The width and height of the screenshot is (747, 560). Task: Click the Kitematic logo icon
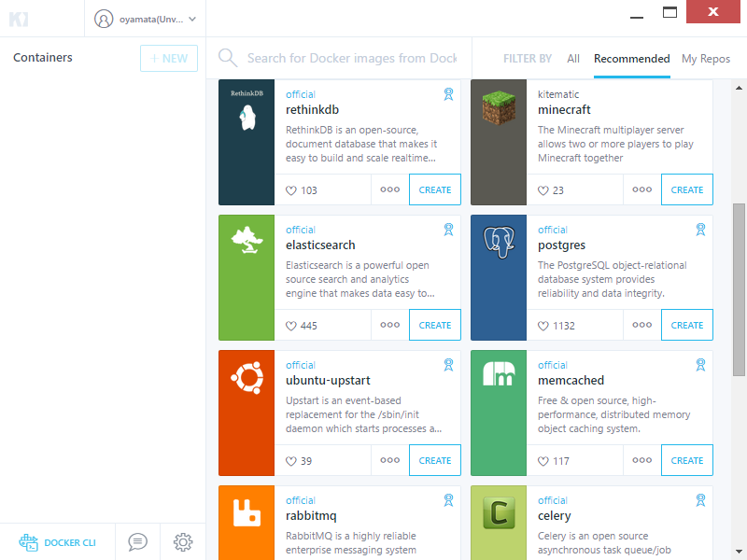coord(19,20)
